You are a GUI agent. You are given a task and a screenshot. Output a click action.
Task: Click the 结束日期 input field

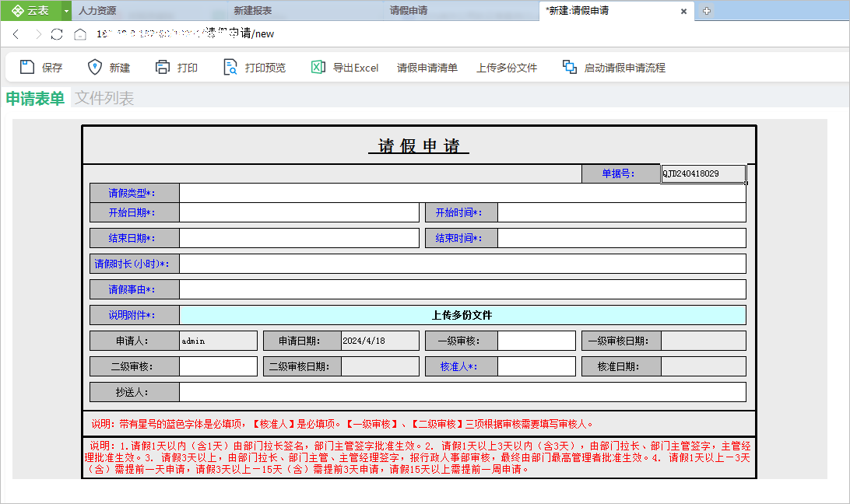[x=299, y=238]
